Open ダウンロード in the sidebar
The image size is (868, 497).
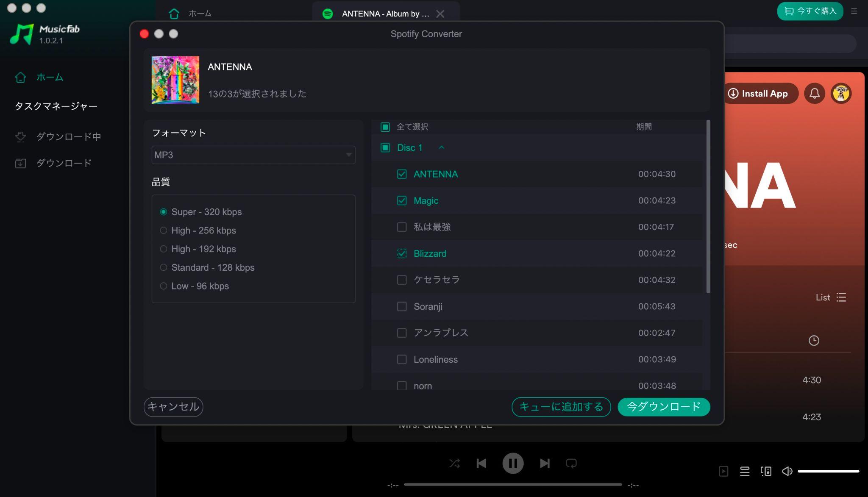[x=53, y=163]
